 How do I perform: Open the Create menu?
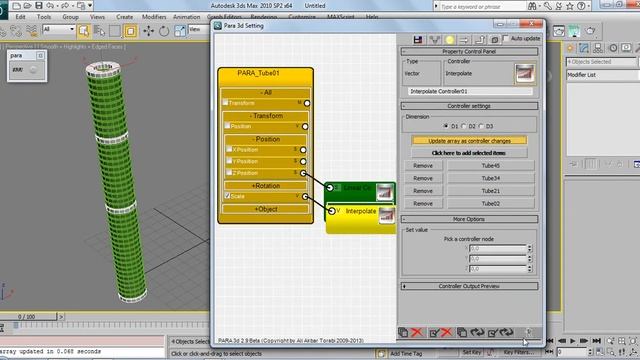tap(124, 17)
